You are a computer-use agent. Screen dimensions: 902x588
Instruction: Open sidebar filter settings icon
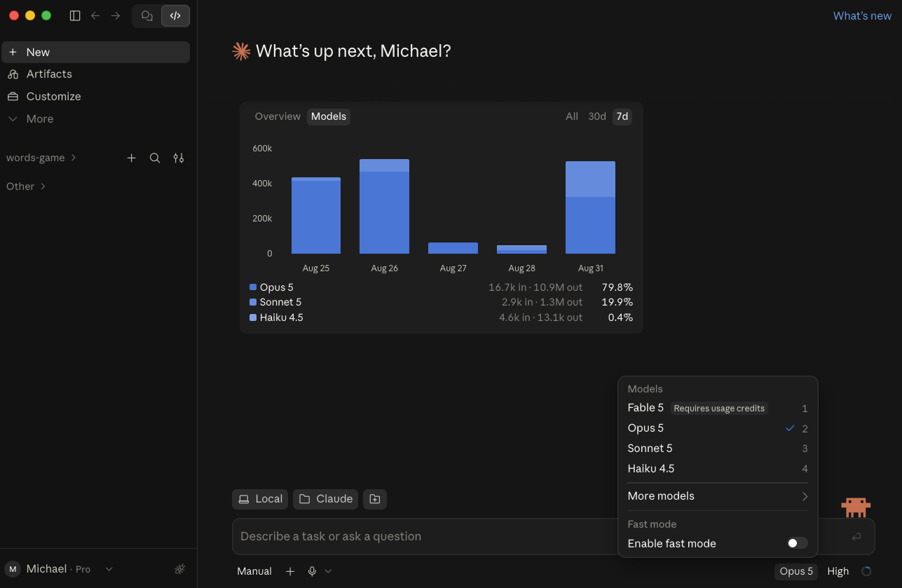pyautogui.click(x=179, y=158)
